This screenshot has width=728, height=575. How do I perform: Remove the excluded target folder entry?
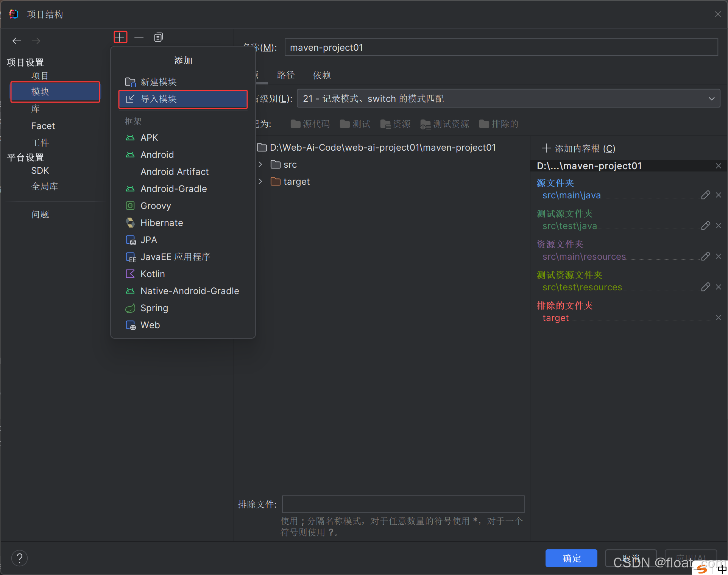pos(719,318)
